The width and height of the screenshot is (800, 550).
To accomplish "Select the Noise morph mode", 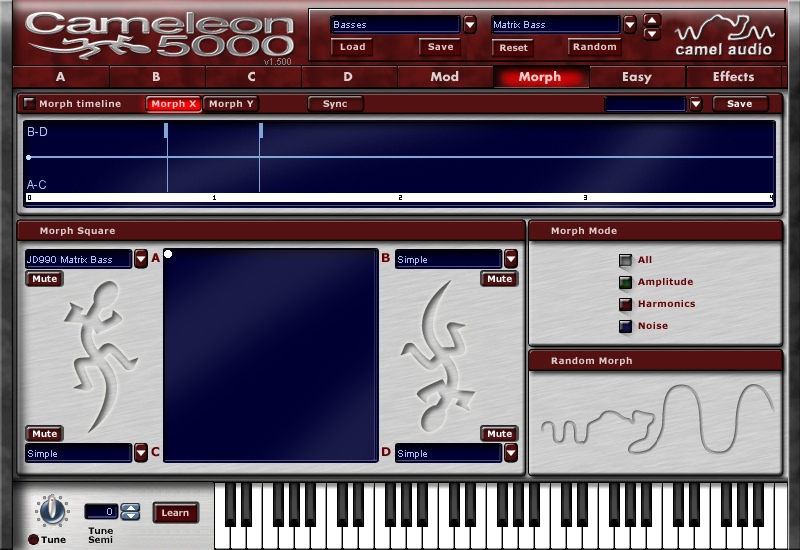I will point(625,326).
